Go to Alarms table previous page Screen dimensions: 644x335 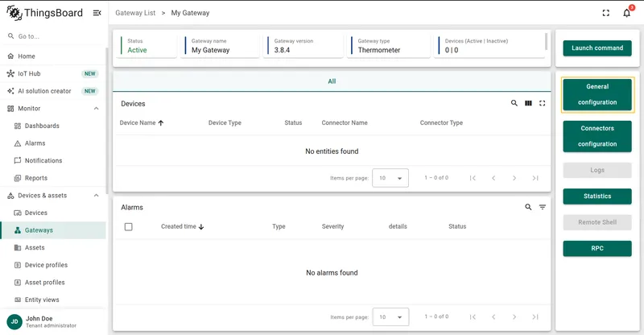coord(493,317)
